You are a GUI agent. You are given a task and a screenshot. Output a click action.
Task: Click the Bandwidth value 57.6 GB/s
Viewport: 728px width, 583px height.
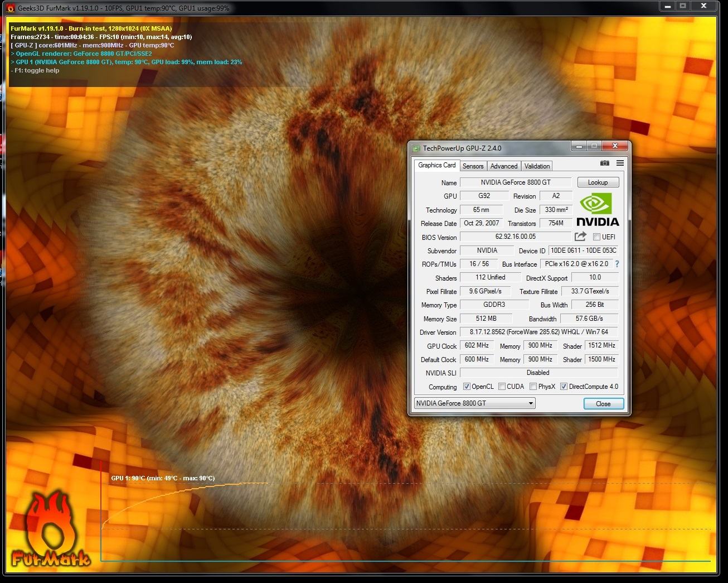(589, 319)
